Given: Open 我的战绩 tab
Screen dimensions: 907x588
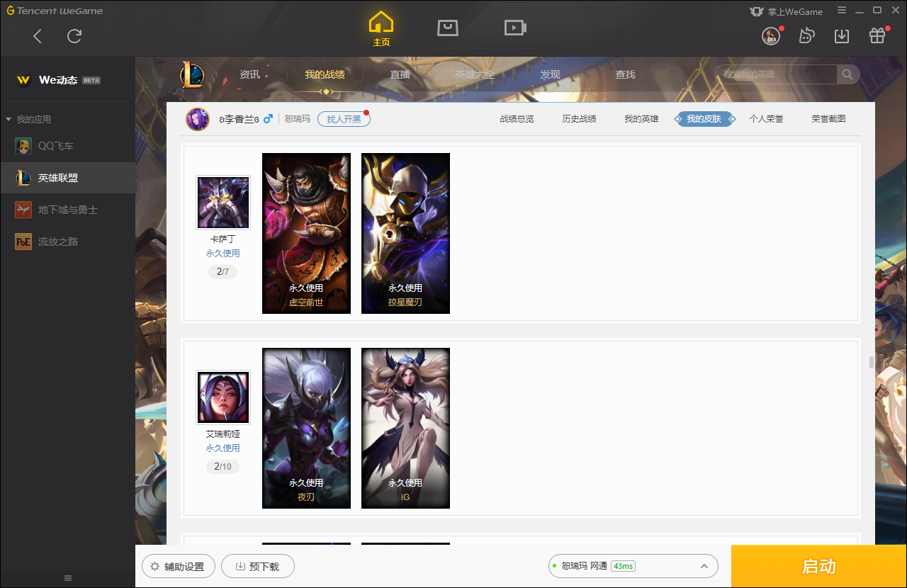Looking at the screenshot, I should [x=325, y=74].
